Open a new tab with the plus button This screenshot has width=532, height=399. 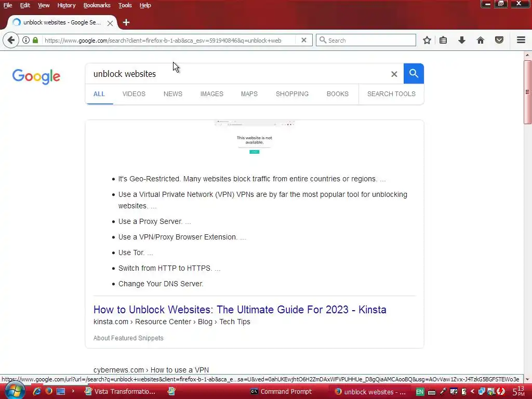(126, 22)
